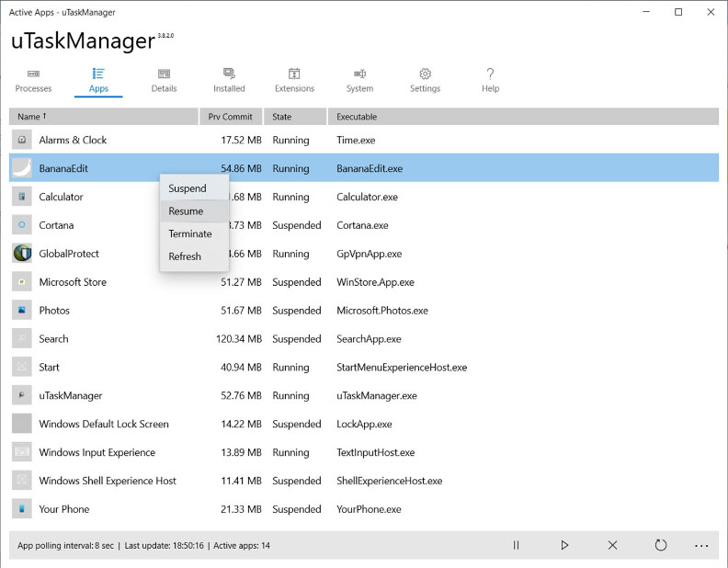Click the 17.52 MB commit value

[x=241, y=140]
